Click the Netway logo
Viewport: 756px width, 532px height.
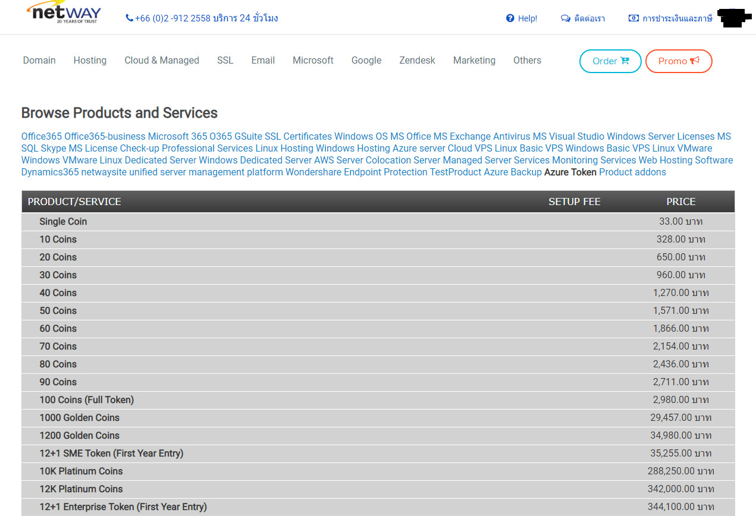click(64, 13)
